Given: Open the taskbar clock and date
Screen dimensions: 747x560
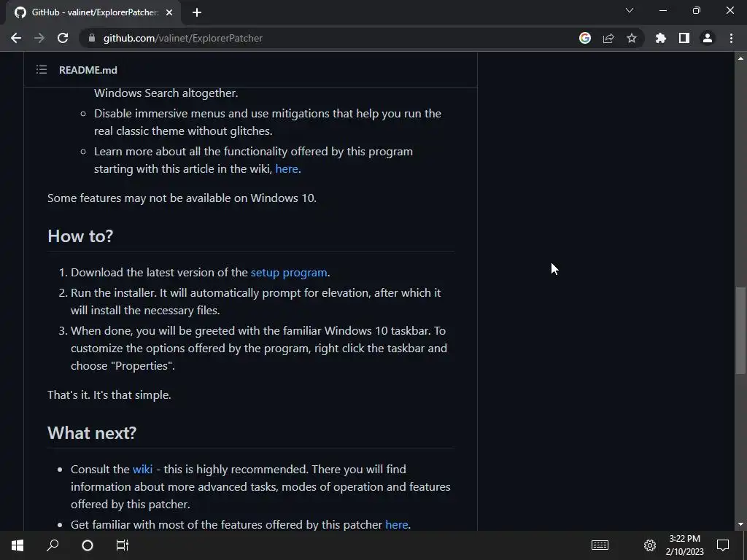Looking at the screenshot, I should (x=684, y=545).
